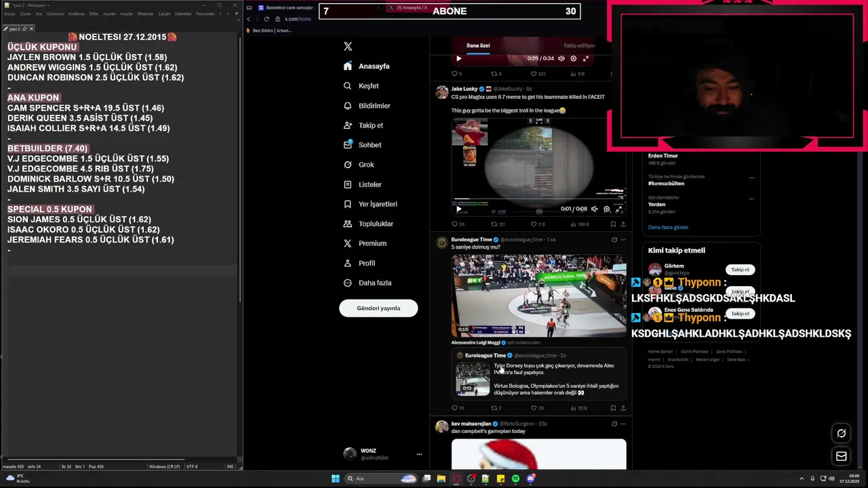Screen dimensions: 868x488
Task: Open Windows Start button
Action: (335, 479)
